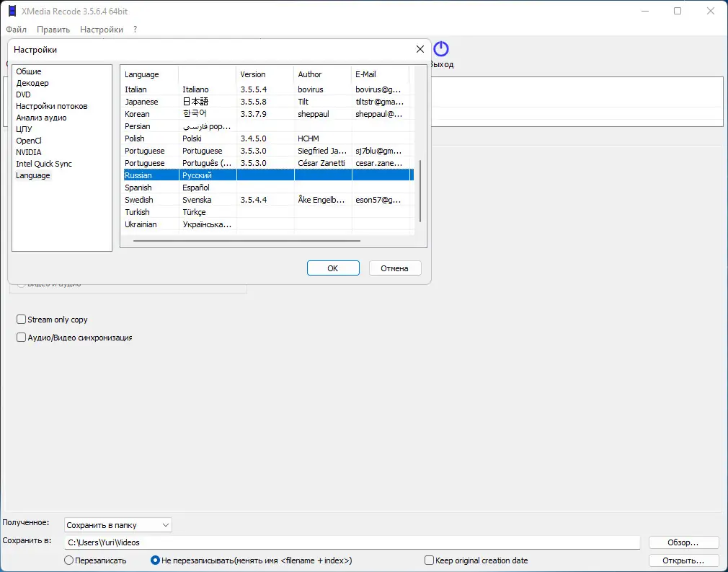Select DVD settings category
This screenshot has height=572, width=728.
(23, 94)
